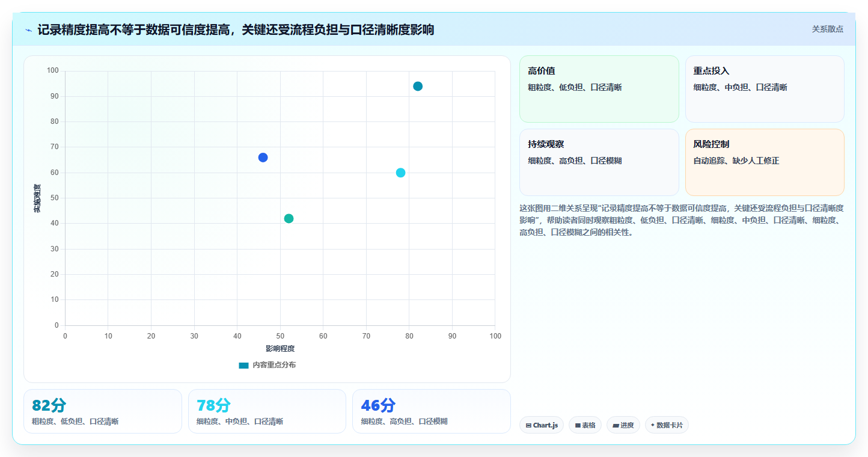This screenshot has width=868, height=457.
Task: Click the 关系散点 label in header
Action: (828, 29)
